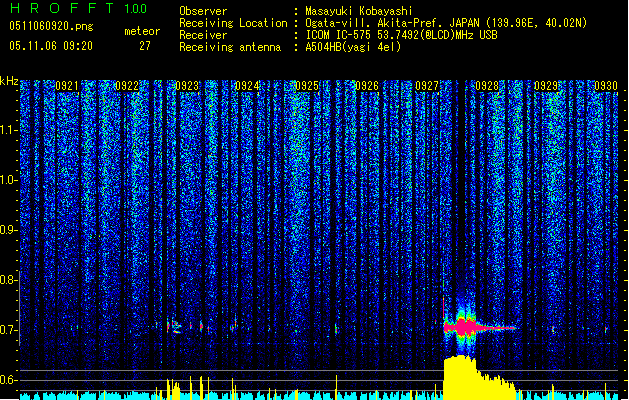Image resolution: width=629 pixels, height=400 pixels.
Task: Click the ICOM IC-575 receiver value
Action: point(401,35)
